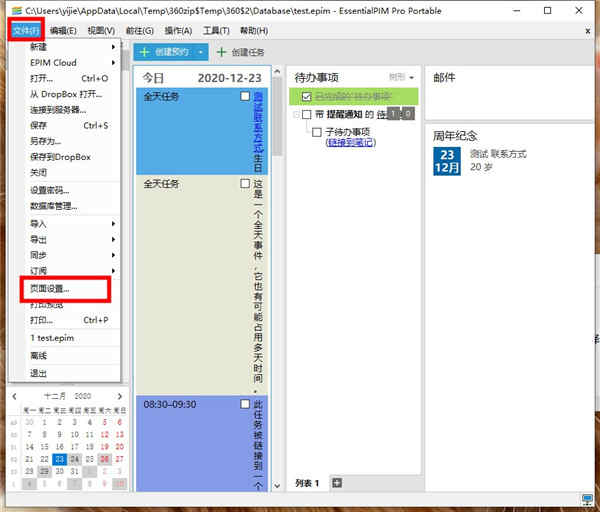Click the 2020-12-23 date heading
This screenshot has height=512, width=600.
coord(230,78)
